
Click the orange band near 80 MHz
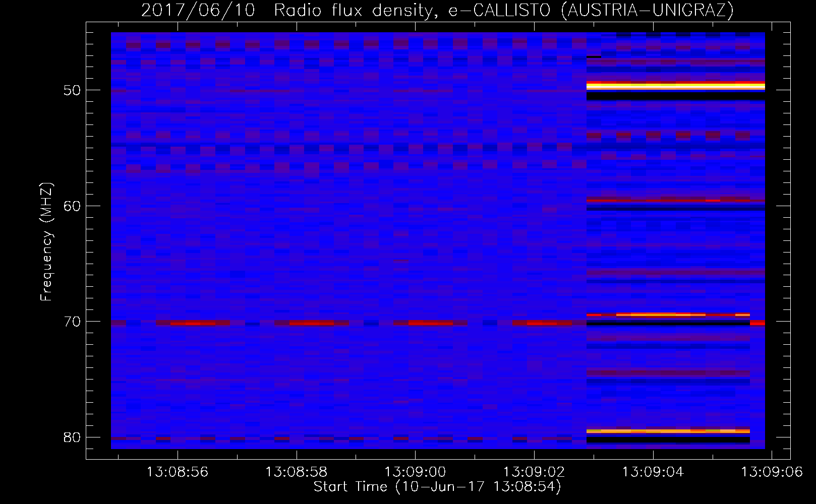click(x=668, y=431)
